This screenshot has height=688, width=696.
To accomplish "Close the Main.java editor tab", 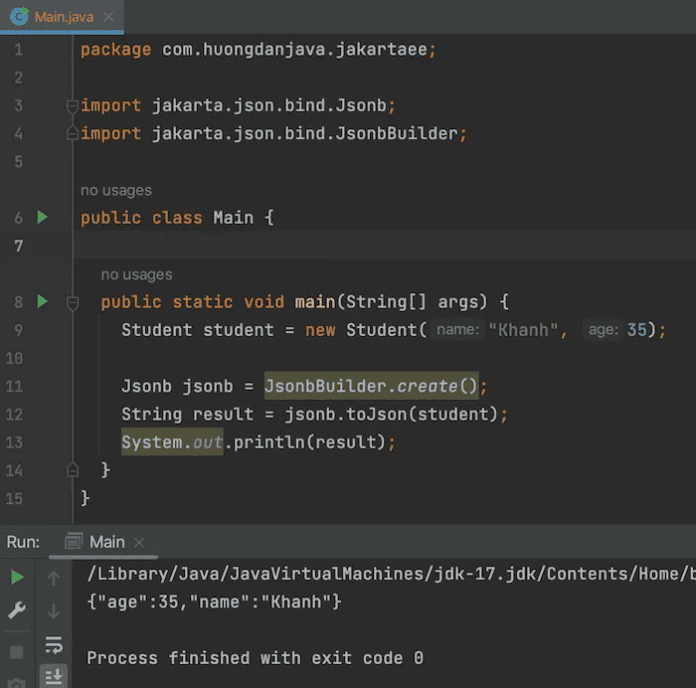I will point(108,17).
